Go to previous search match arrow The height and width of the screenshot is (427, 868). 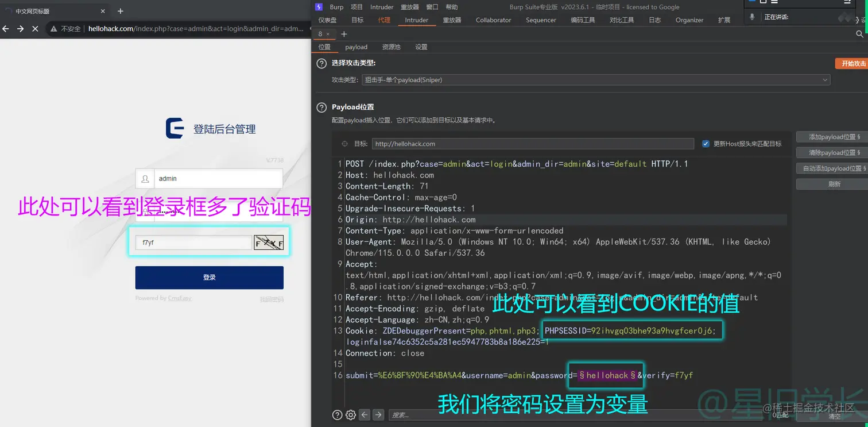click(365, 414)
